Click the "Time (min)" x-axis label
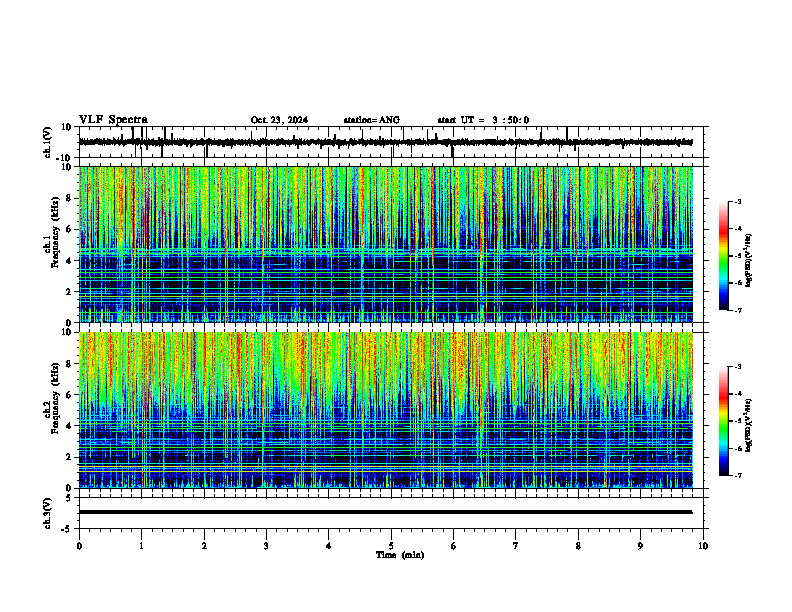Image resolution: width=792 pixels, height=612 pixels. click(x=400, y=555)
